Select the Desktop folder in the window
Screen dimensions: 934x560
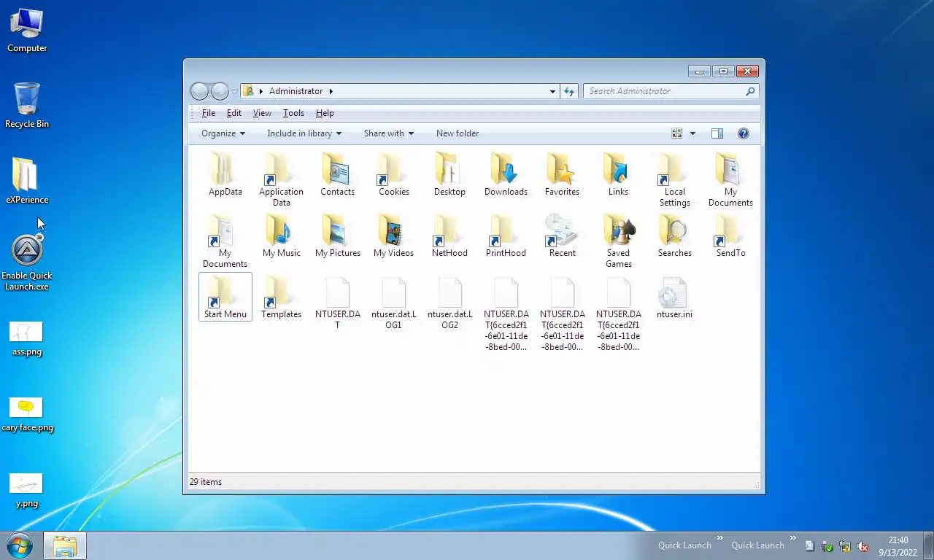click(x=449, y=174)
